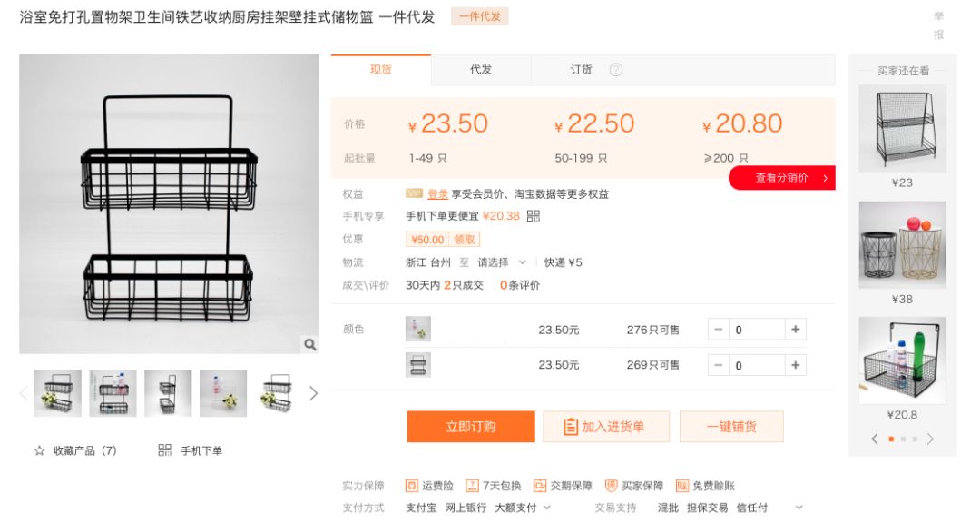Advance the 买家还在看 carousel with right arrow
The image size is (980, 523).
(931, 439)
